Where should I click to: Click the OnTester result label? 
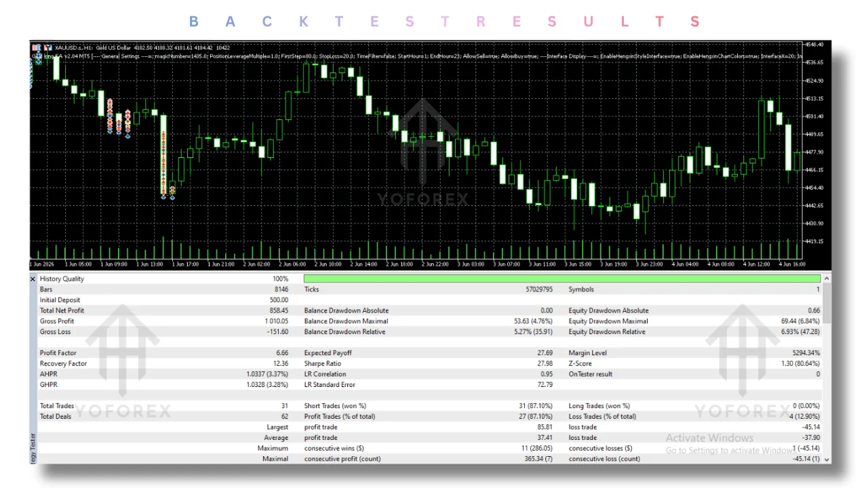(591, 374)
